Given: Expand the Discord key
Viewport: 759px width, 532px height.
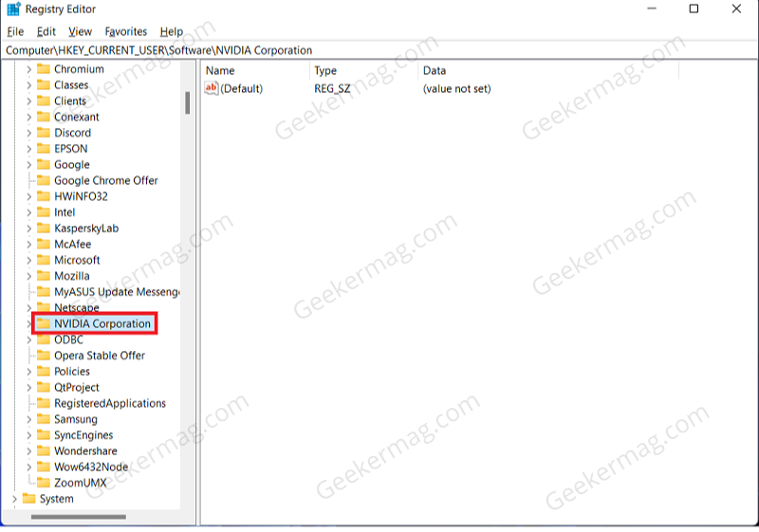Looking at the screenshot, I should pos(28,133).
